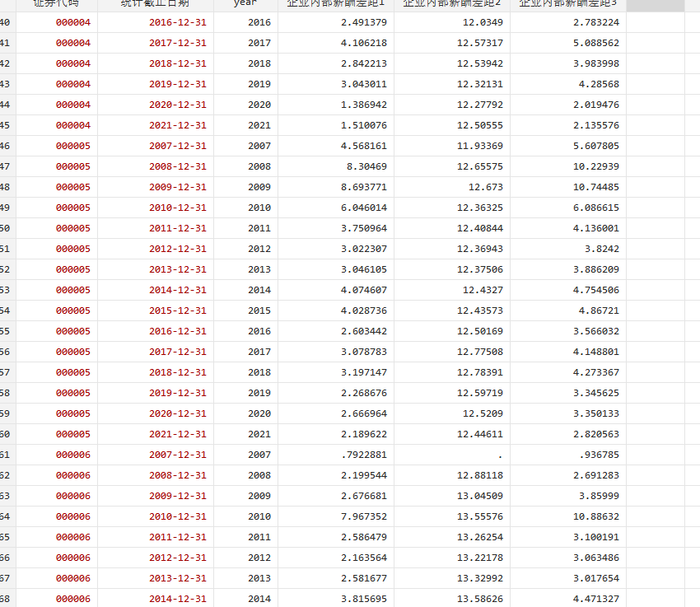The image size is (700, 607).
Task: Click the value 12.78391
Action: 452,372
